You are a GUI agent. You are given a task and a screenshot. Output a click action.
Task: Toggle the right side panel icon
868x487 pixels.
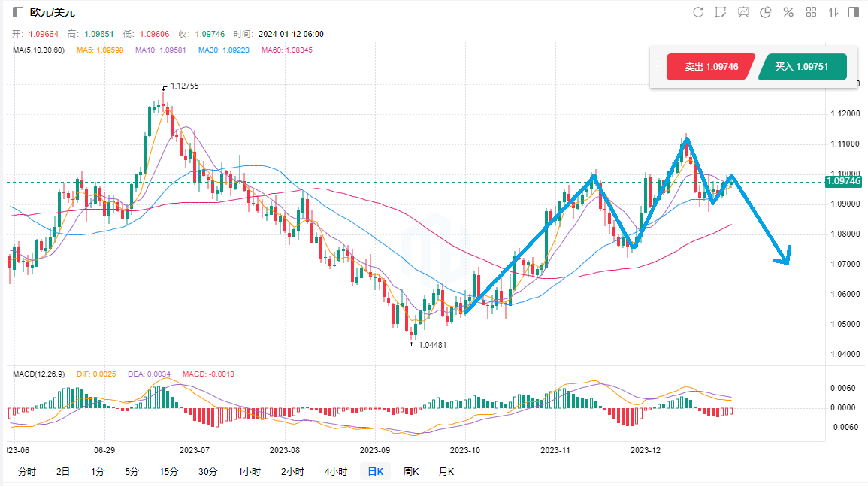point(854,12)
